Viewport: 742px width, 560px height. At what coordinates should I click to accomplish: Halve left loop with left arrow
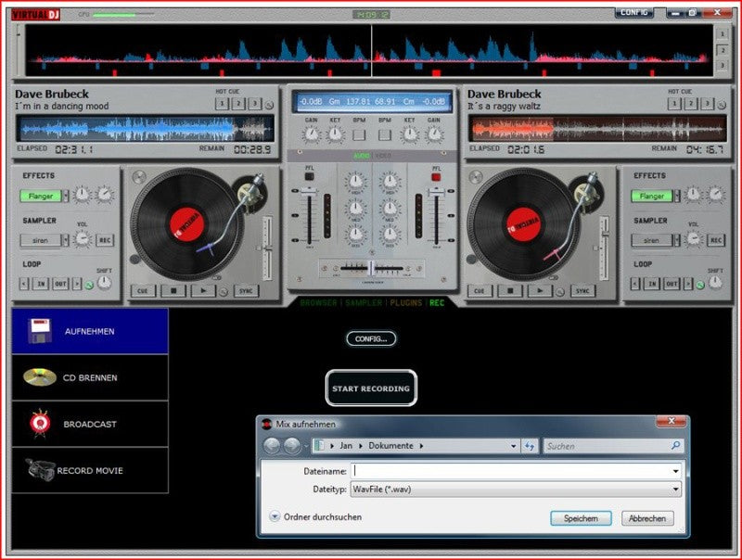click(24, 284)
